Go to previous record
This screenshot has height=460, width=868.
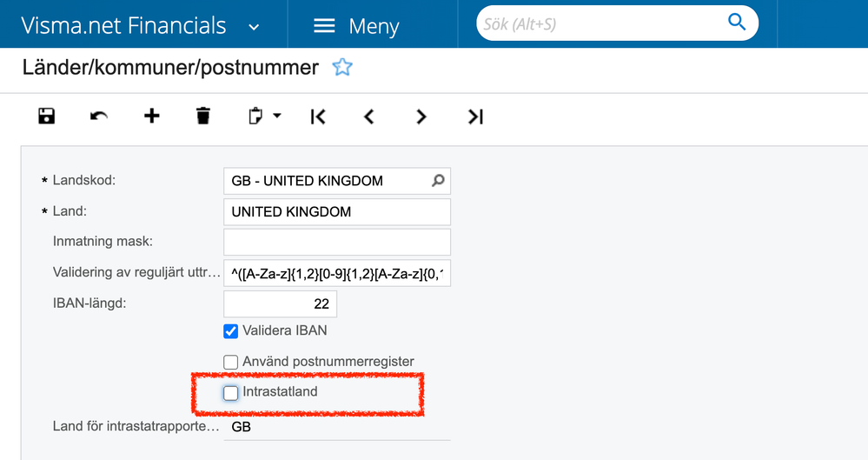click(x=369, y=116)
